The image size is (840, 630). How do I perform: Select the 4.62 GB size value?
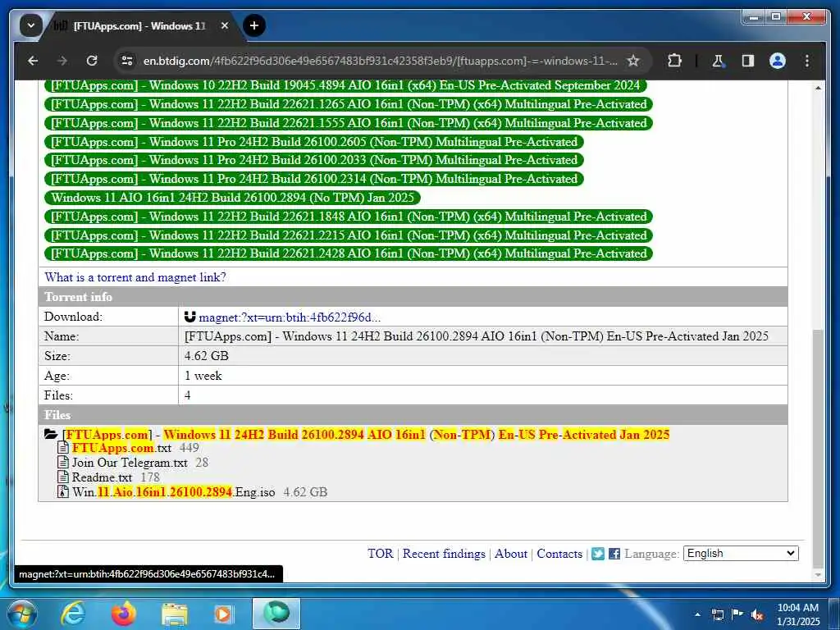(206, 356)
